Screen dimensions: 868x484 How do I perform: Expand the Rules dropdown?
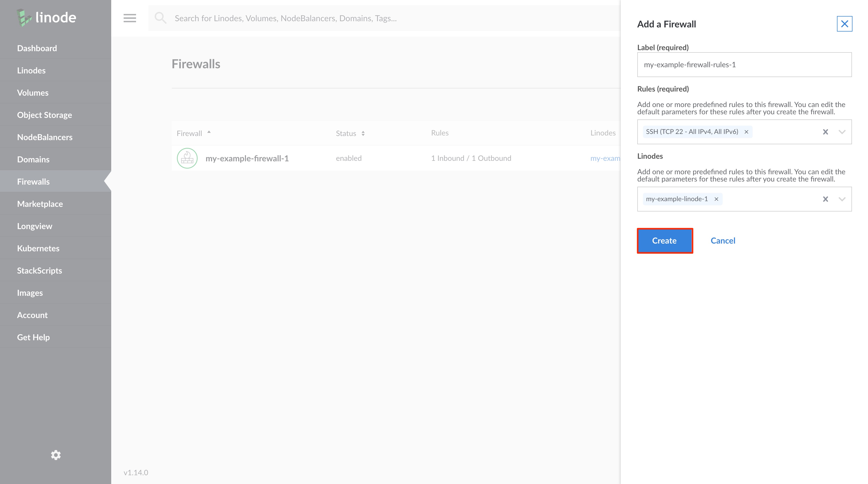pyautogui.click(x=842, y=132)
